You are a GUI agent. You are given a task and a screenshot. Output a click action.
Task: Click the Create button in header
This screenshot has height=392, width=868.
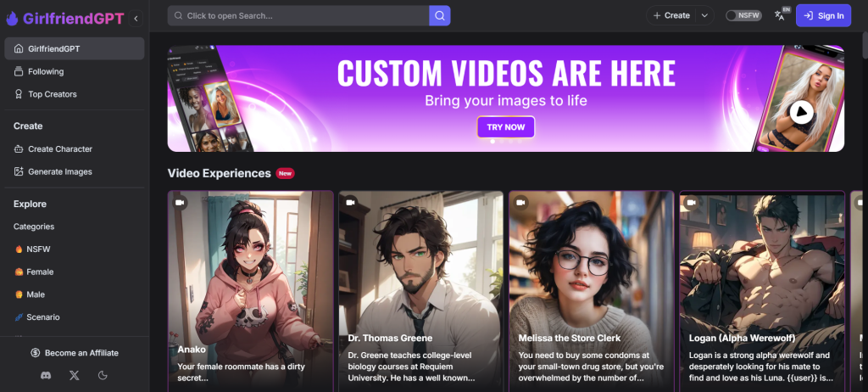(671, 15)
